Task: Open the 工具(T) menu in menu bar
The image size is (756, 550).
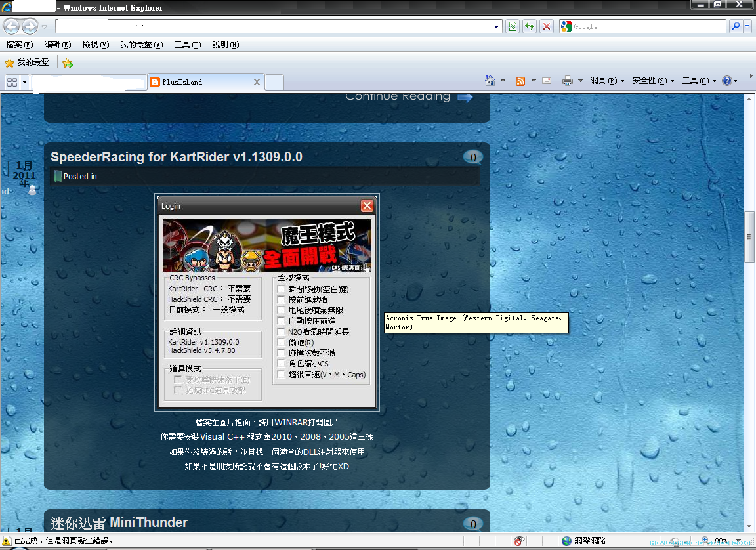Action: (x=188, y=45)
